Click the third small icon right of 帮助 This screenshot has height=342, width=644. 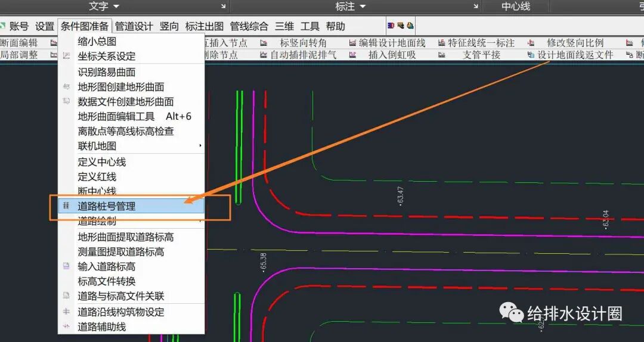click(410, 26)
